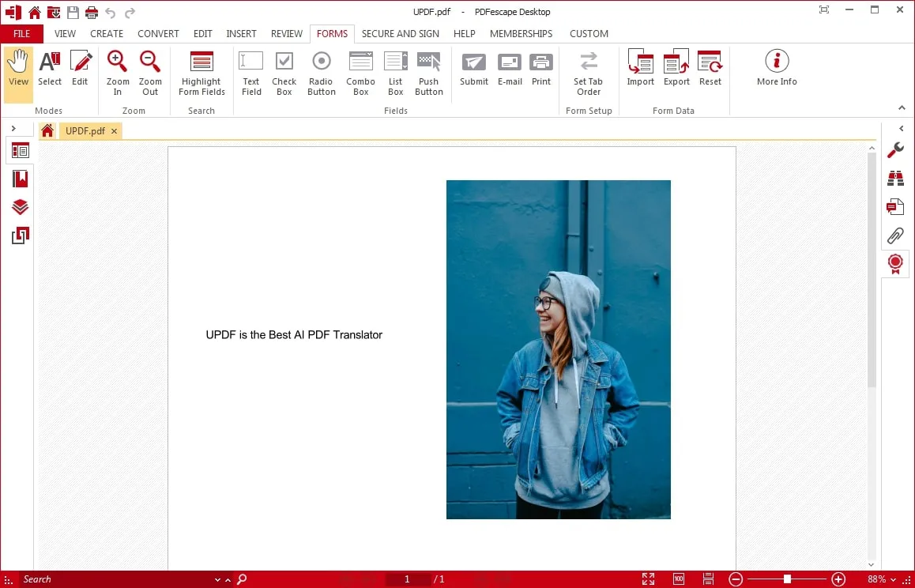Open the SECURE AND SIGN tab
The image size is (915, 588).
pos(400,33)
